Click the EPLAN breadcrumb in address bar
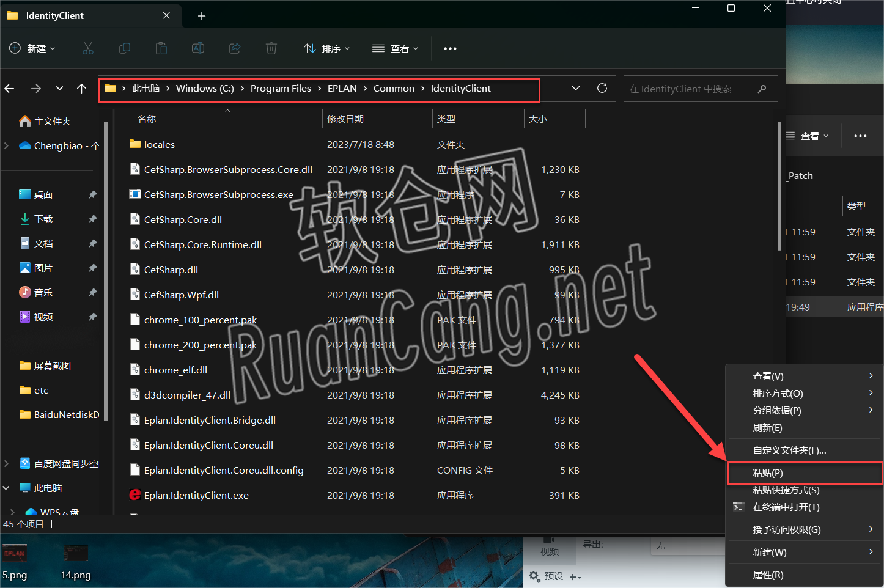Image resolution: width=884 pixels, height=588 pixels. (x=342, y=89)
